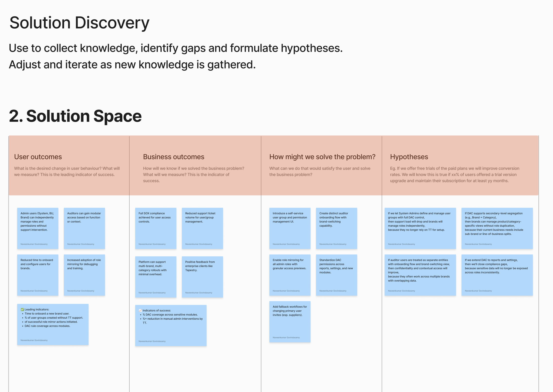This screenshot has height=392, width=553.
Task: Click the 'Hypotheses' column header
Action: coord(409,157)
